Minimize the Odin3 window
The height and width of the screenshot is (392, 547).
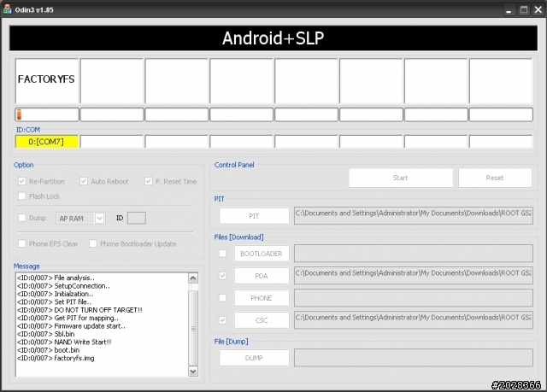(x=509, y=9)
